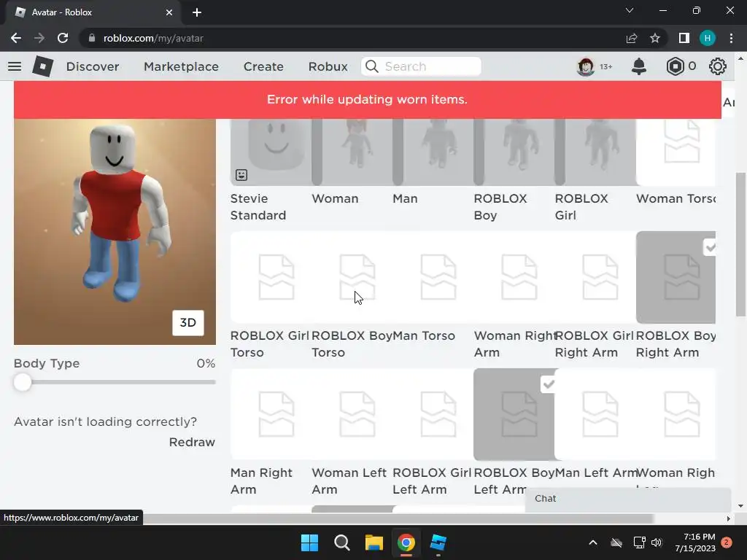Switch avatar preview to 3D

click(x=187, y=323)
